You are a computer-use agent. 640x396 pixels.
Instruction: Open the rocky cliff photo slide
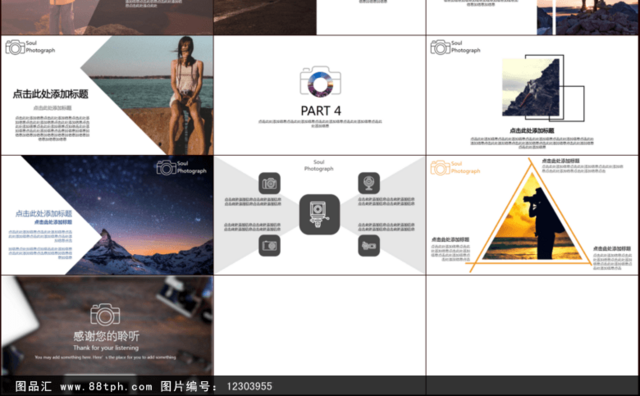point(532,95)
